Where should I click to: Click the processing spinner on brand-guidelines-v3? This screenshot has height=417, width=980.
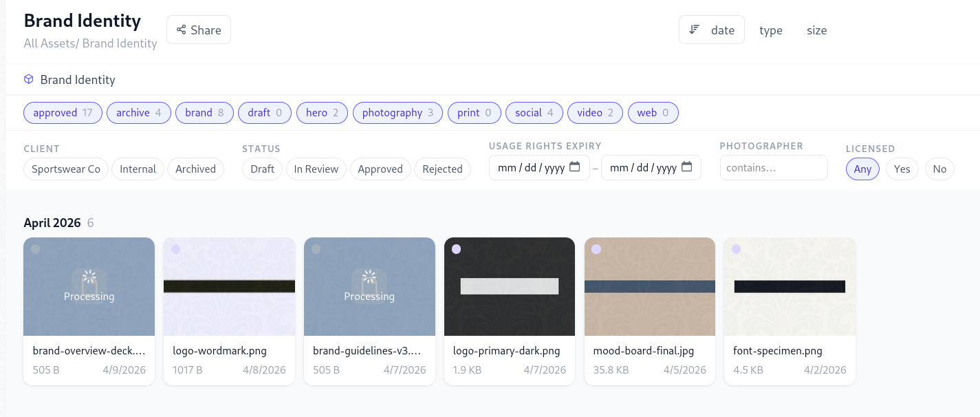[369, 277]
